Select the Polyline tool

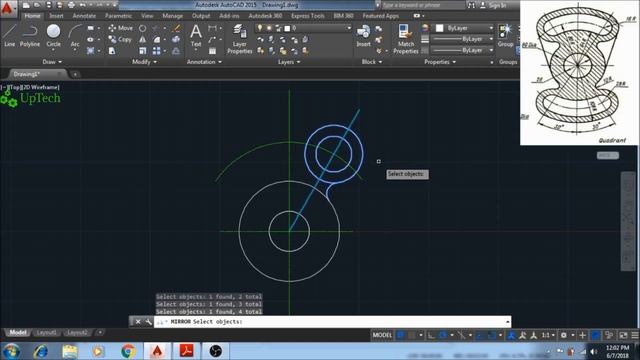click(x=30, y=35)
